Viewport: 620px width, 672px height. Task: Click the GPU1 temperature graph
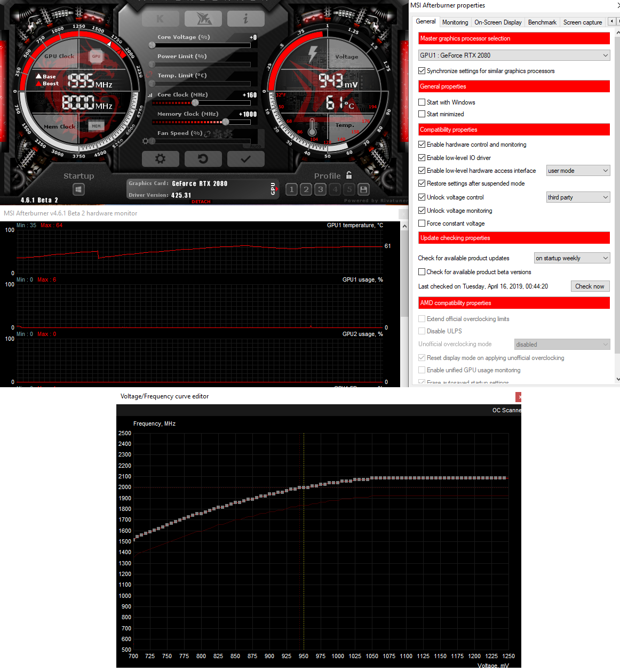tap(200, 251)
